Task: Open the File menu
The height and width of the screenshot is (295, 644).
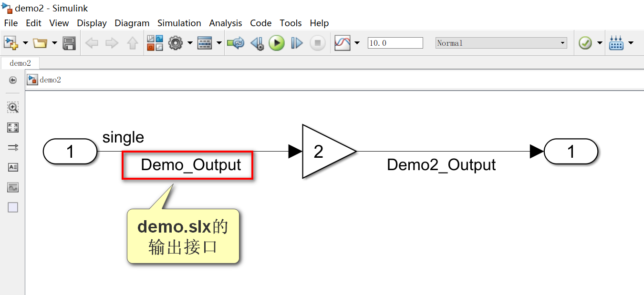Action: click(10, 23)
